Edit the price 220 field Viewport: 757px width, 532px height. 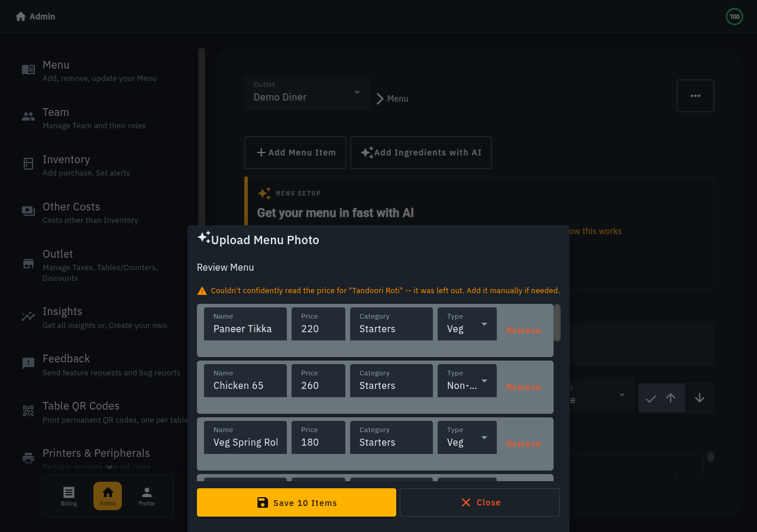[318, 324]
